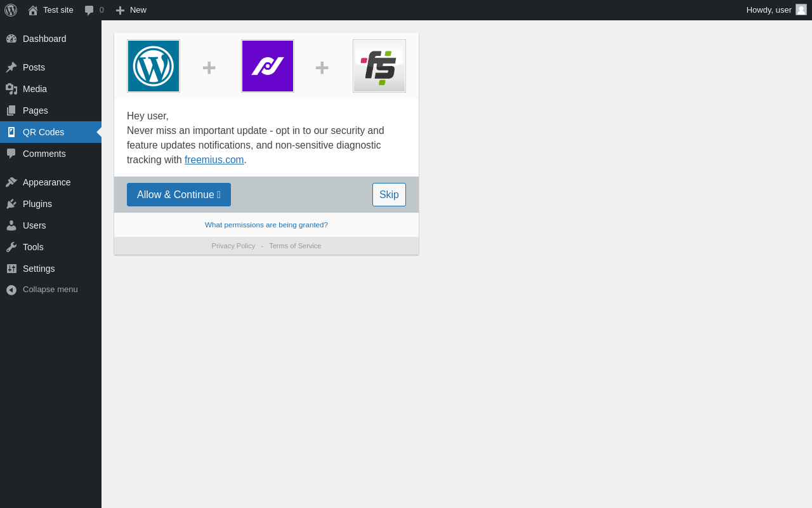The width and height of the screenshot is (812, 508).
Task: Go to Plugins menu item
Action: [x=51, y=204]
